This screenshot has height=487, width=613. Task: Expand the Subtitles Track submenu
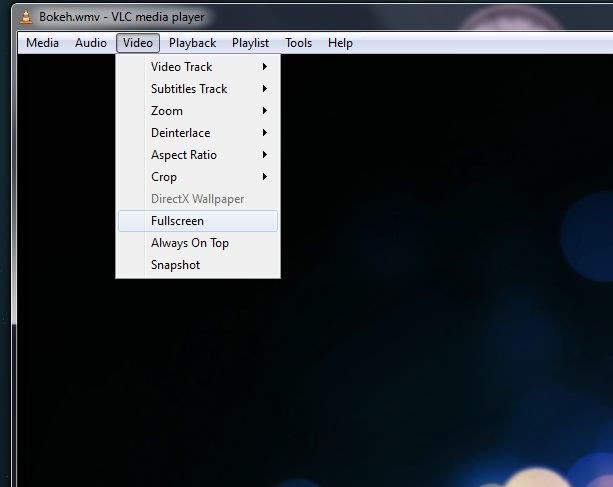coord(198,89)
